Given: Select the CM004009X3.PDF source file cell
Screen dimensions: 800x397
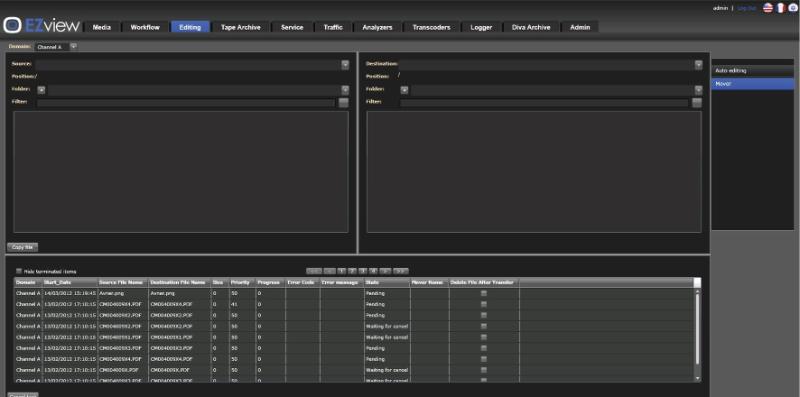Looking at the screenshot, I should point(122,348).
